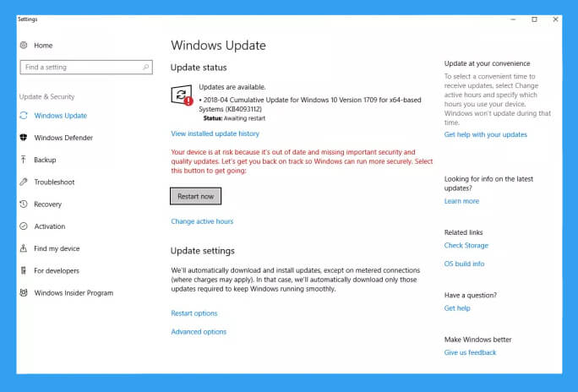
Task: Close the Settings window
Action: [555, 19]
